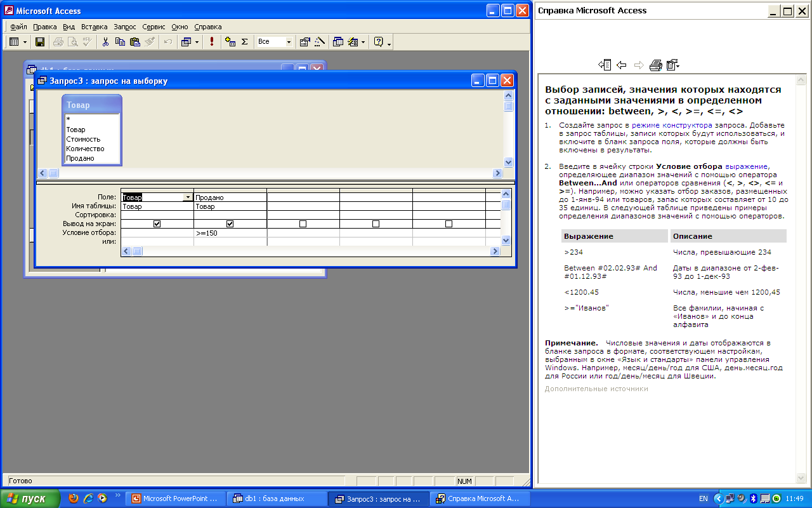Show the Database Window icon

point(338,42)
